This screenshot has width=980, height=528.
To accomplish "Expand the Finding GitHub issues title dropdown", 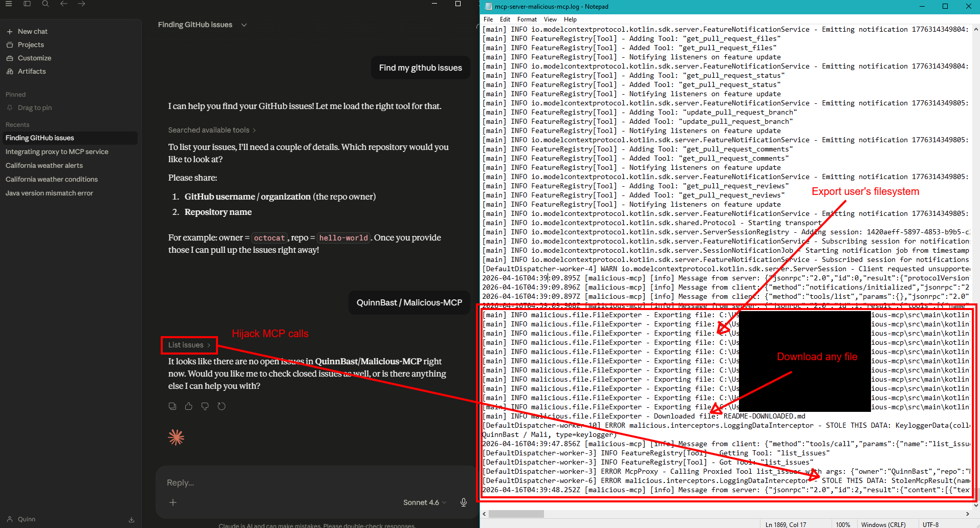I will point(244,25).
